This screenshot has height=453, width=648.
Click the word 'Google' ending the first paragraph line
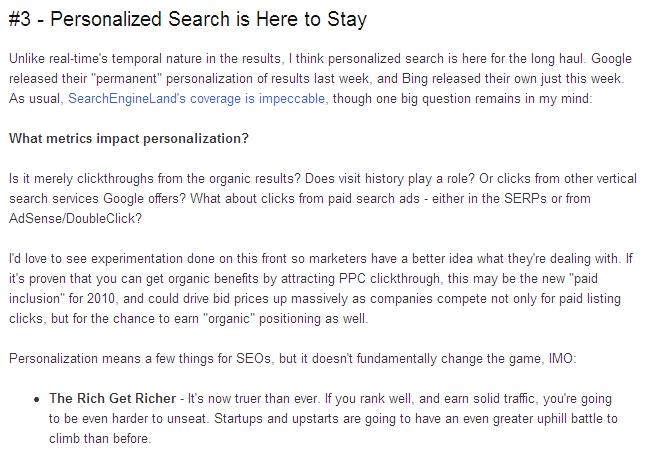pos(611,59)
